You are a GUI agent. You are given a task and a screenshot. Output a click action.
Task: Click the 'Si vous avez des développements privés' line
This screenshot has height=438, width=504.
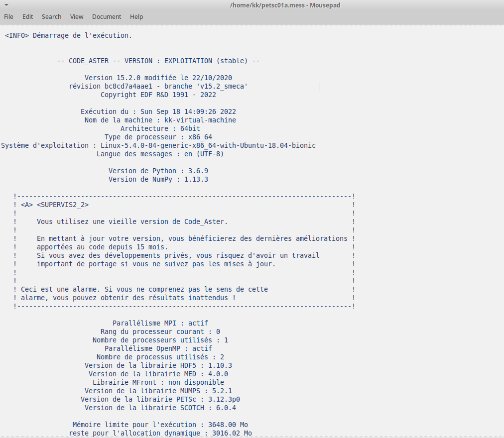pos(178,255)
